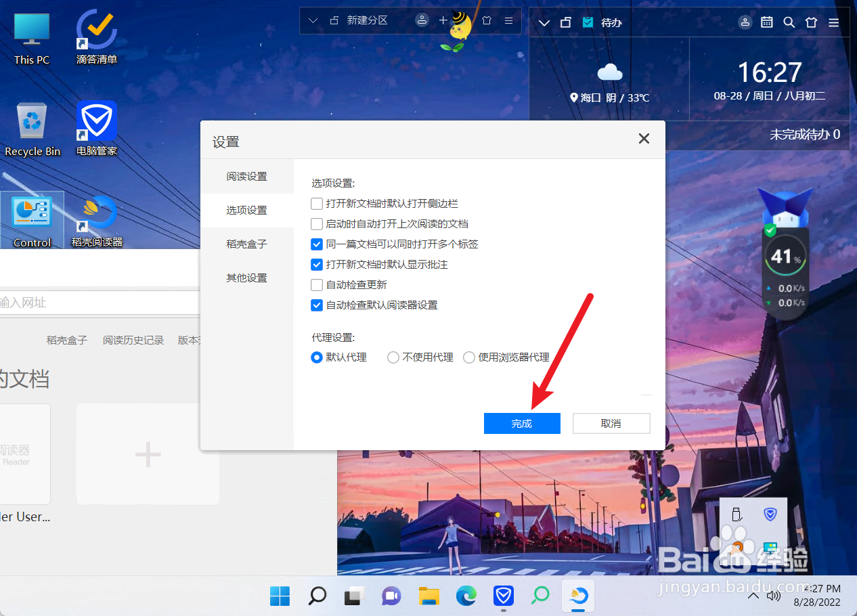Open the Chat app on the taskbar
857x616 pixels.
(x=391, y=596)
